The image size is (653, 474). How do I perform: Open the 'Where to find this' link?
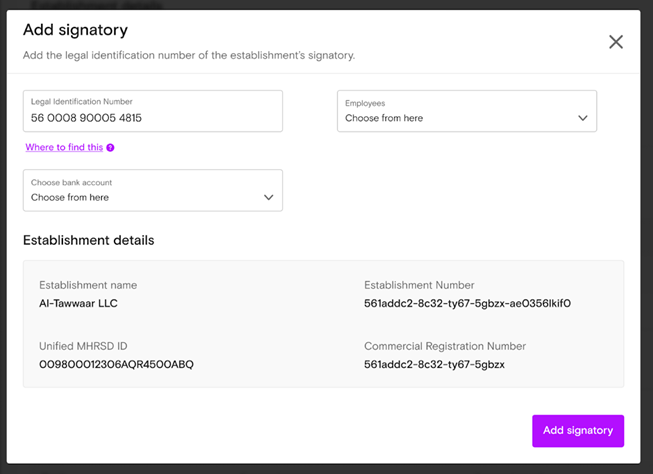64,147
